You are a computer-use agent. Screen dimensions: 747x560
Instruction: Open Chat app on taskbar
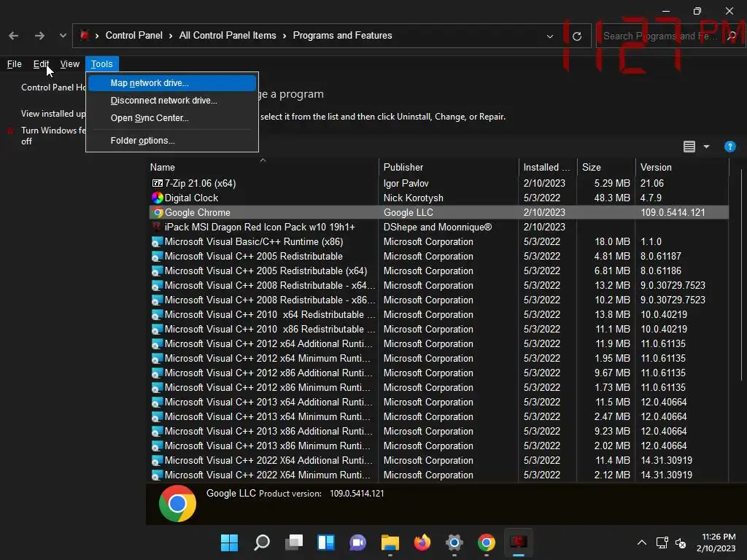pos(357,542)
